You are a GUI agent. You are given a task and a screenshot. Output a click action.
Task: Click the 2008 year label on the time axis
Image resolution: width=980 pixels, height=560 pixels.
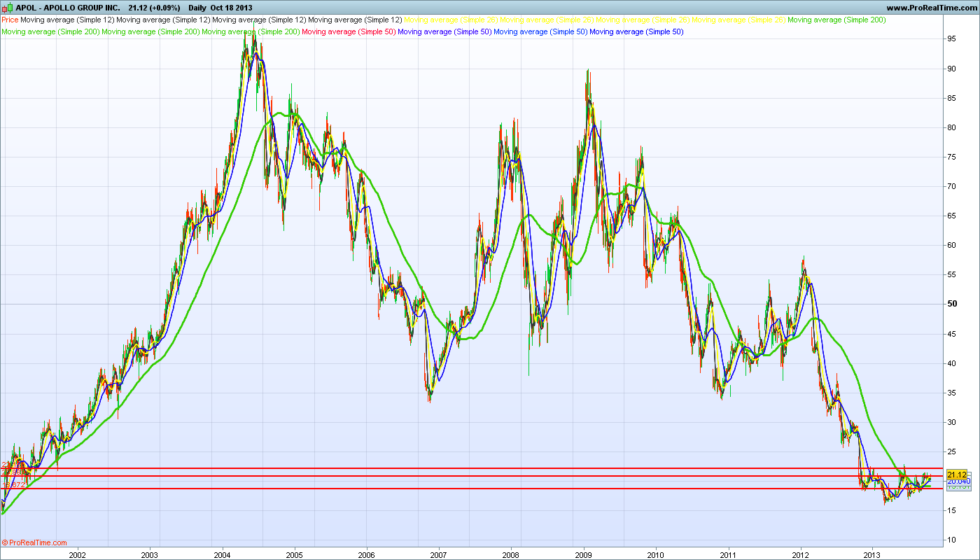click(511, 554)
